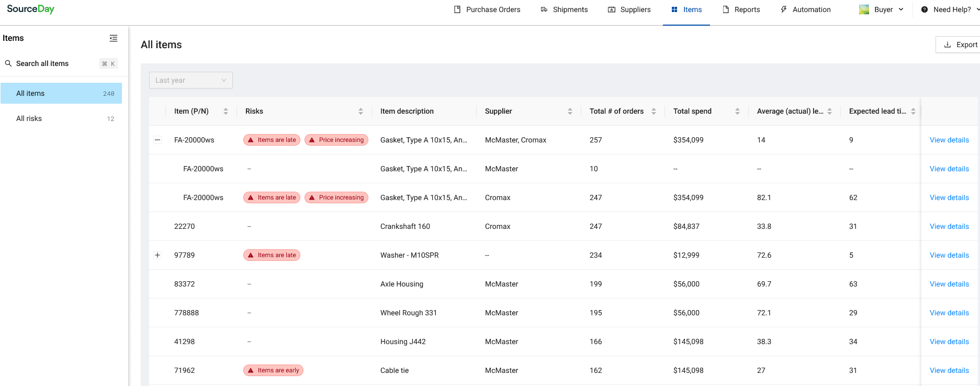
Task: Click Items are late tag on the McMaster, Cromax row
Action: pyautogui.click(x=272, y=140)
